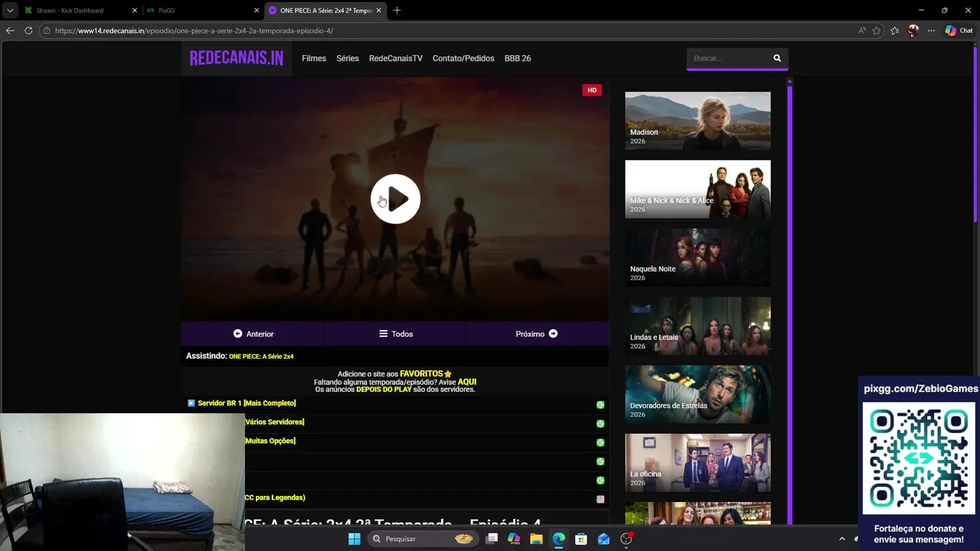Open Microsoft 365 from taskbar
The image size is (980, 551).
coord(514,539)
